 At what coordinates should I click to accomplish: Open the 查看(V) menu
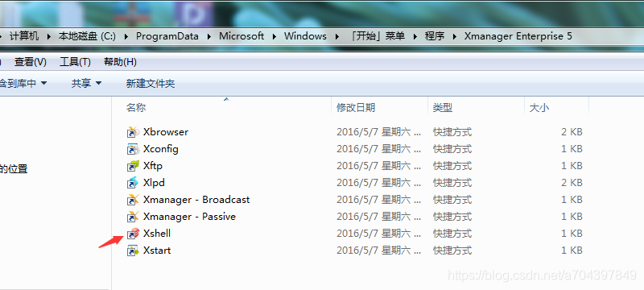(31, 62)
